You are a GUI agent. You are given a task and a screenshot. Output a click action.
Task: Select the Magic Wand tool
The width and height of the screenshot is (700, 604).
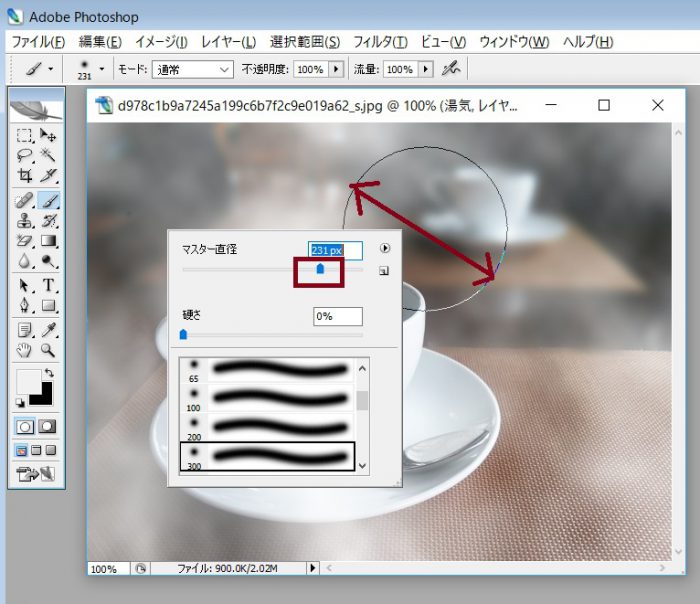[x=48, y=155]
